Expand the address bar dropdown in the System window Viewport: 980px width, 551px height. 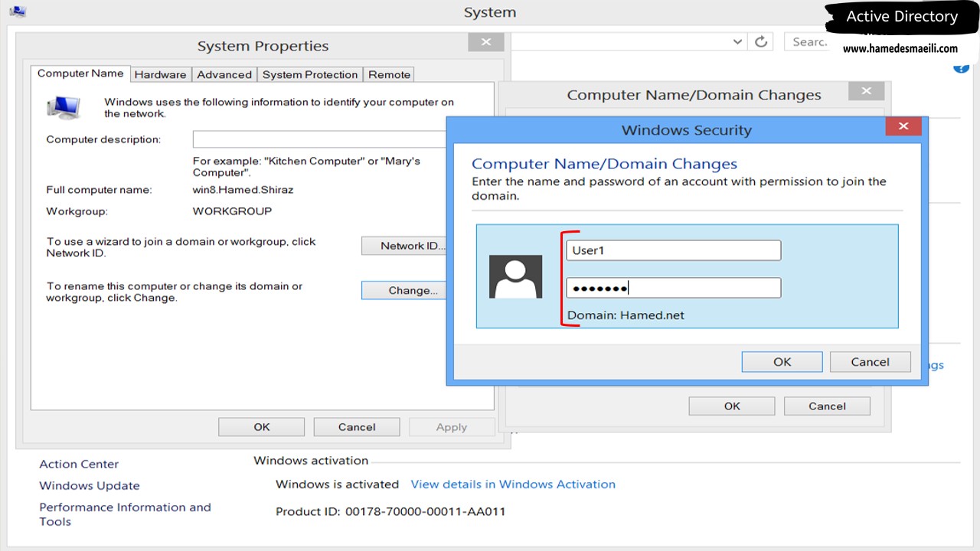tap(737, 42)
